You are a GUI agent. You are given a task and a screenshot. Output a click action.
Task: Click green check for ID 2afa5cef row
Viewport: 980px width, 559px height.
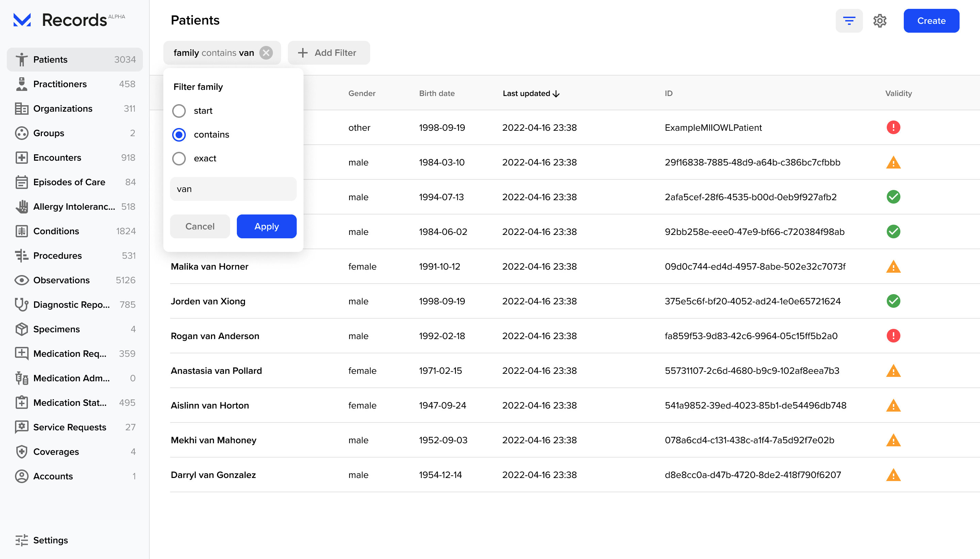893,197
